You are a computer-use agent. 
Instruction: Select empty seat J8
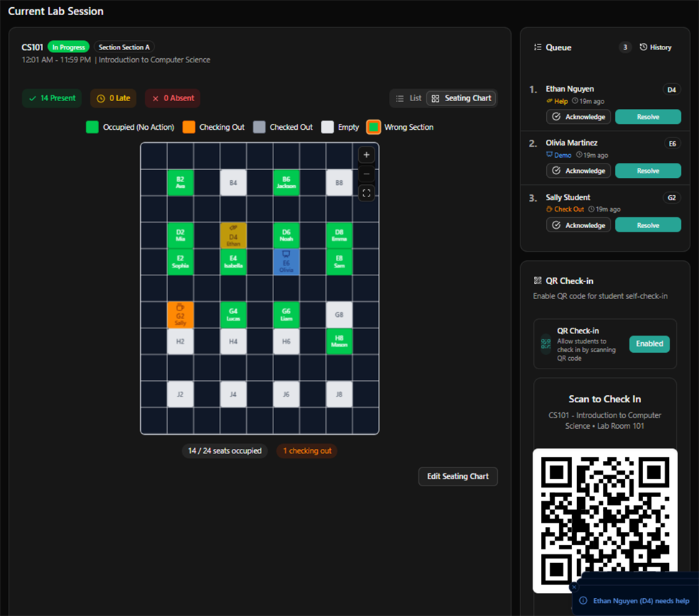coord(339,394)
